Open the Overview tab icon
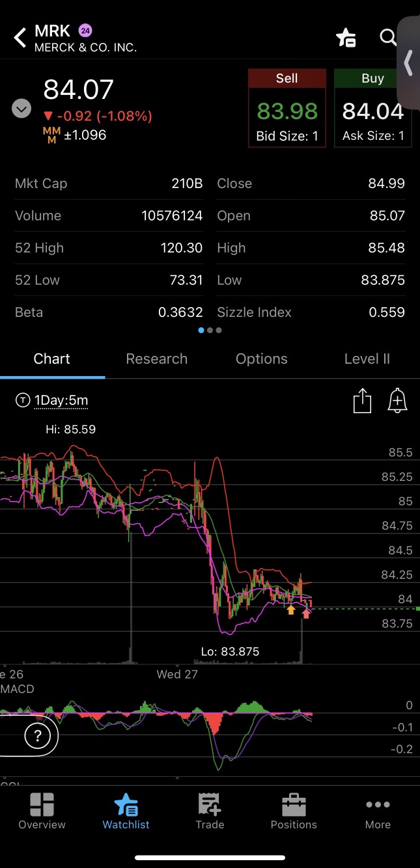The image size is (420, 868). click(x=42, y=811)
